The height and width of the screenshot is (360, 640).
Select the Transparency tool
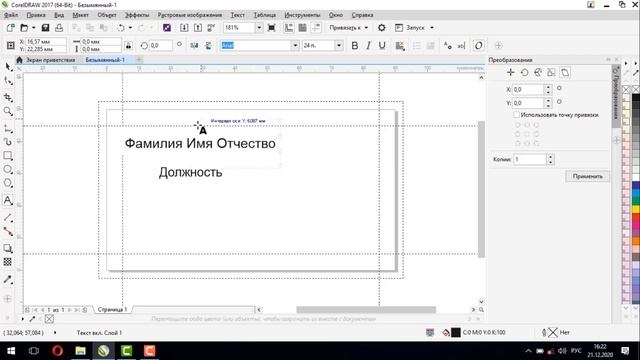click(8, 262)
